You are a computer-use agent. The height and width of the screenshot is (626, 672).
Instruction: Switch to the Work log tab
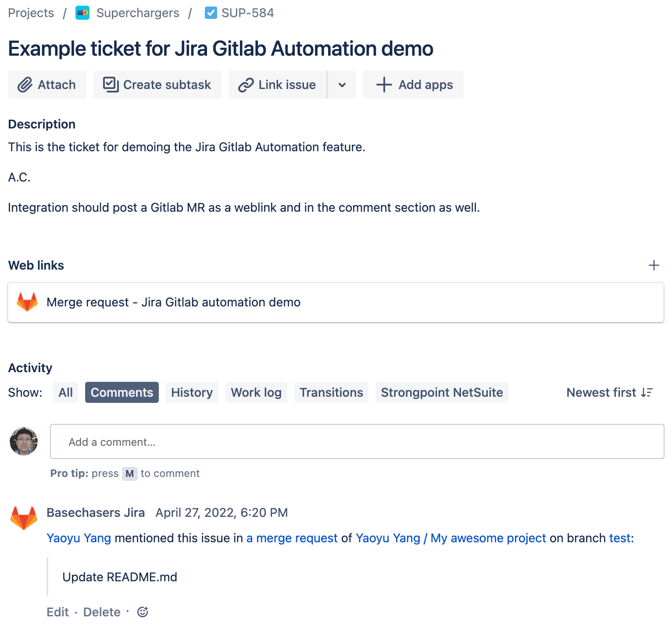[x=256, y=392]
